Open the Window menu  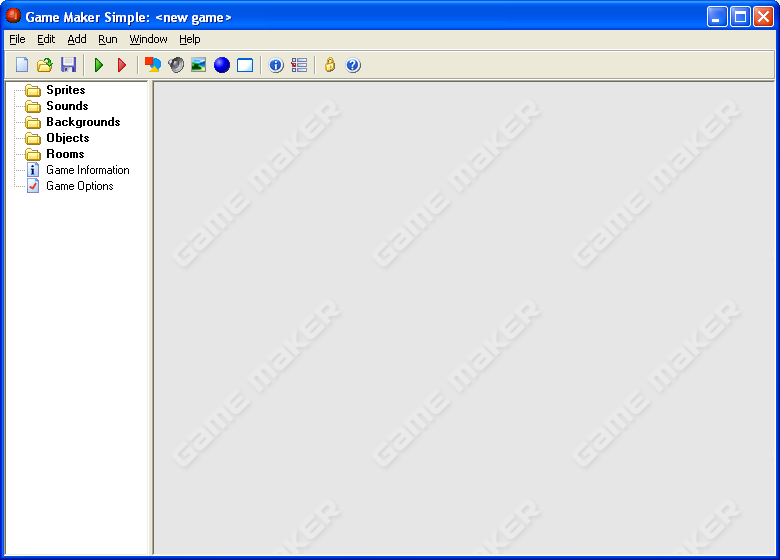click(x=148, y=39)
